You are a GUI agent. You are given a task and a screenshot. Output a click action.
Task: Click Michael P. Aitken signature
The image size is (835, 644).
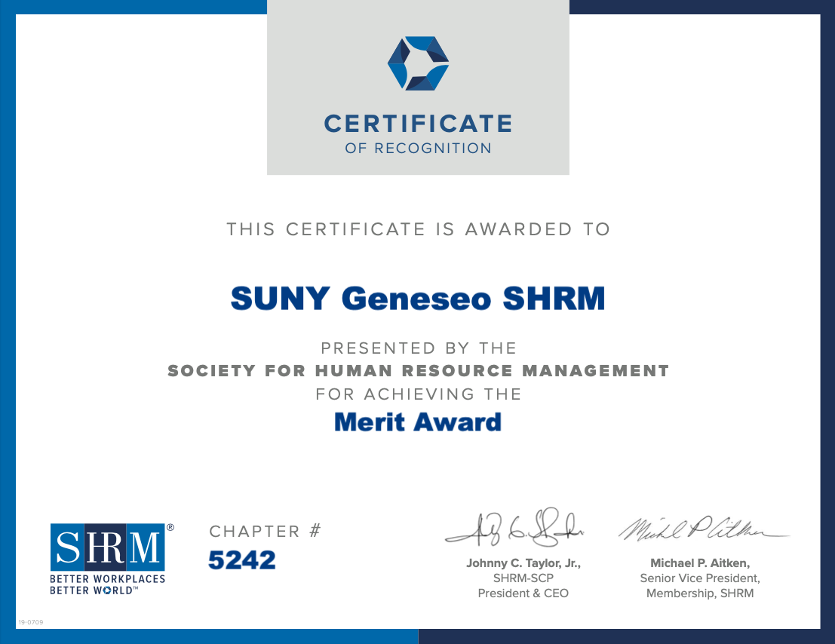pos(700,528)
